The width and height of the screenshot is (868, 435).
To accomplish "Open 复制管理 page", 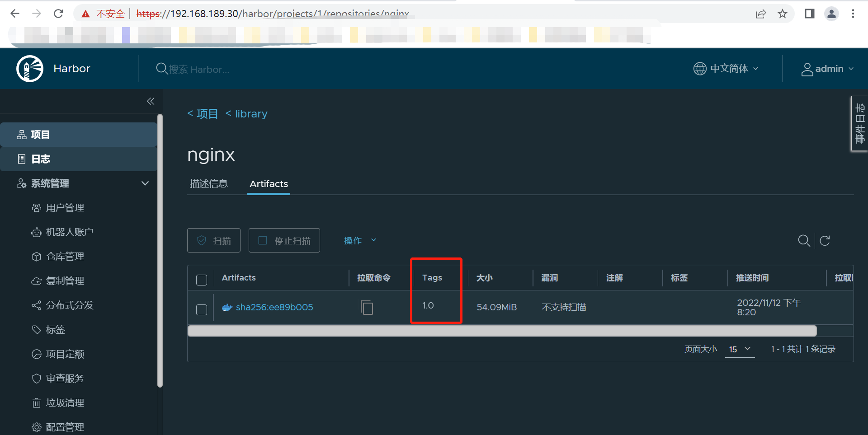I will 65,281.
